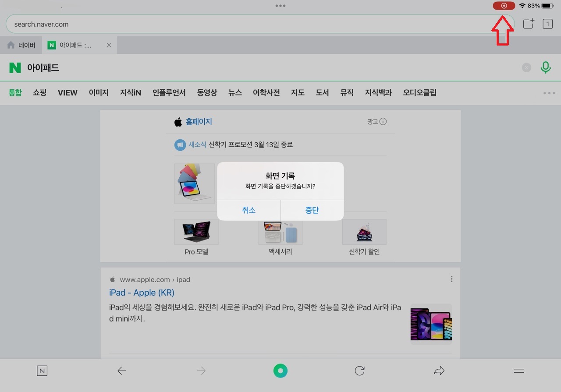Viewport: 561px width, 392px height.
Task: Open the bottom menu lines icon
Action: tap(518, 371)
